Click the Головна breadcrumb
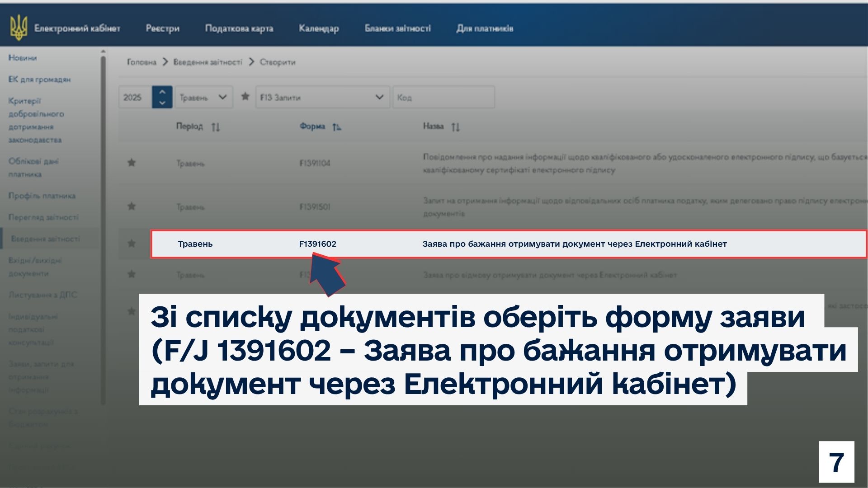868x488 pixels. pyautogui.click(x=142, y=62)
